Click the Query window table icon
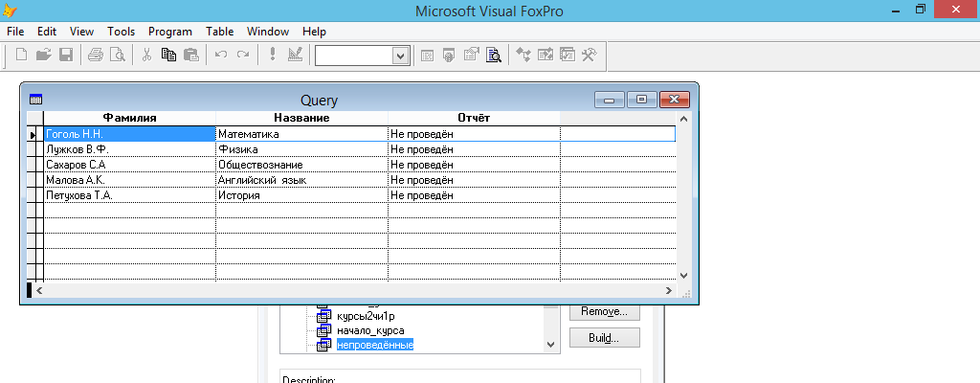Viewport: 980px width, 383px height. [35, 100]
